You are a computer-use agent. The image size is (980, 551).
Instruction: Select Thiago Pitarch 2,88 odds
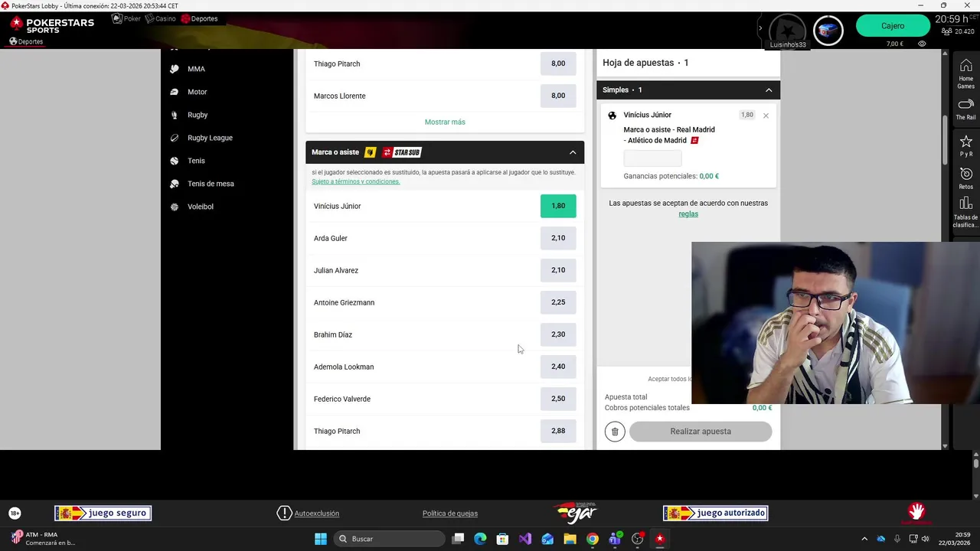click(x=558, y=431)
